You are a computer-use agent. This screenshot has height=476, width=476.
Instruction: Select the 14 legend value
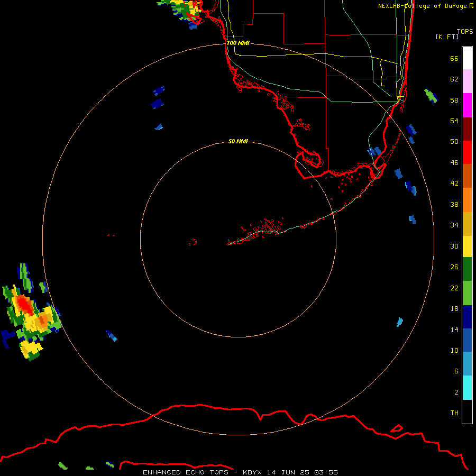tap(454, 330)
